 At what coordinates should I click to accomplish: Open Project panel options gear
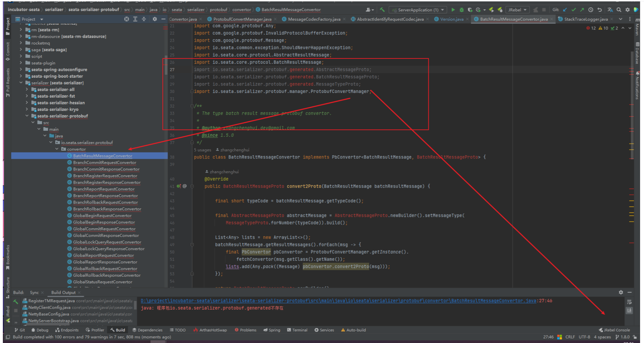point(155,19)
